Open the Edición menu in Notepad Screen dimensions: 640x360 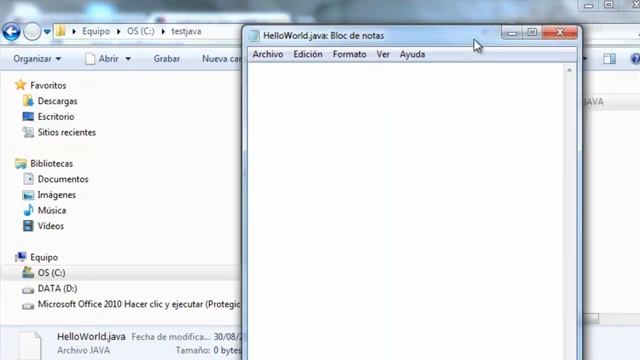pos(308,54)
